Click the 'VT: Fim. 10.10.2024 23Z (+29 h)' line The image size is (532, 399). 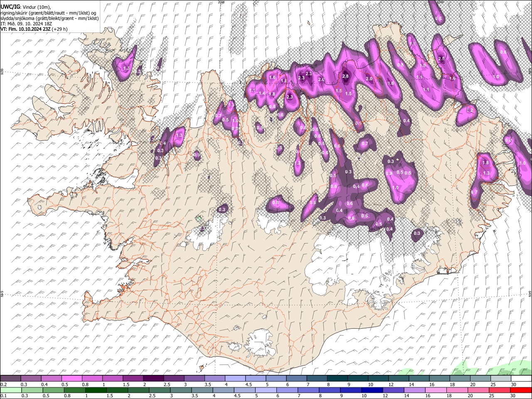point(34,29)
